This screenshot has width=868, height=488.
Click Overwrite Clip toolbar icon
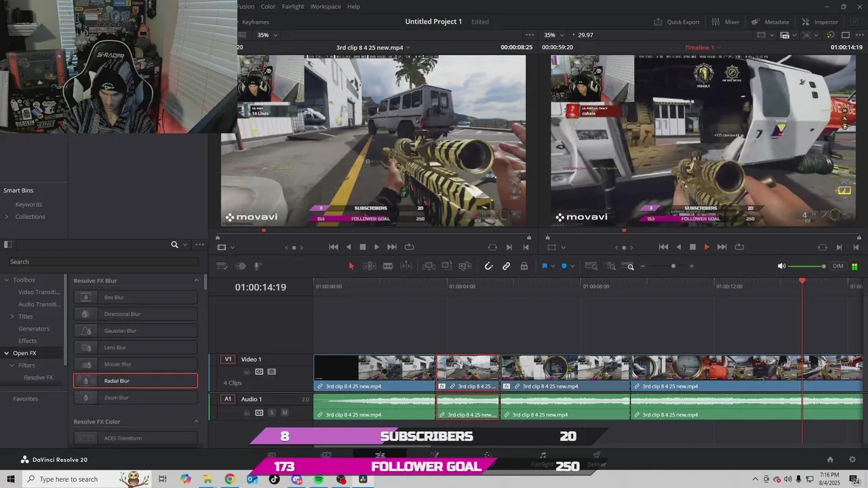(446, 266)
